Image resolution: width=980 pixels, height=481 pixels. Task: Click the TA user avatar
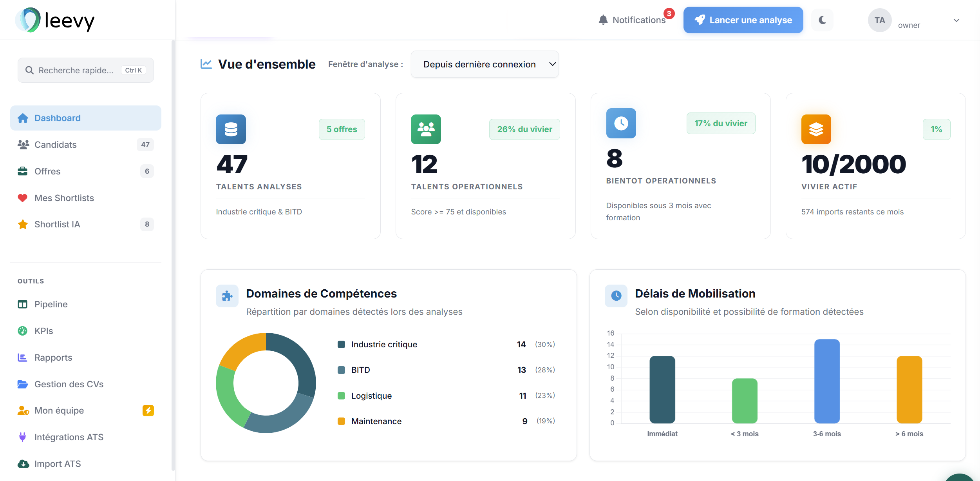click(879, 20)
